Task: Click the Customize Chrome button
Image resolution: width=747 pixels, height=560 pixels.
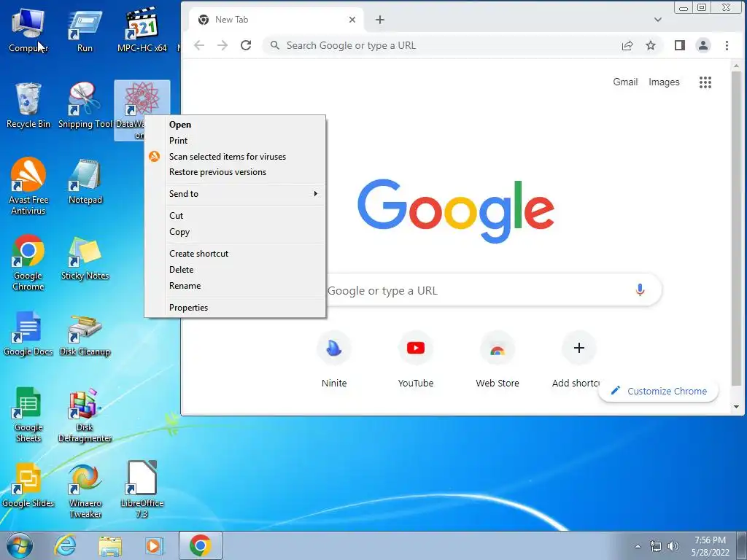Action: (659, 391)
